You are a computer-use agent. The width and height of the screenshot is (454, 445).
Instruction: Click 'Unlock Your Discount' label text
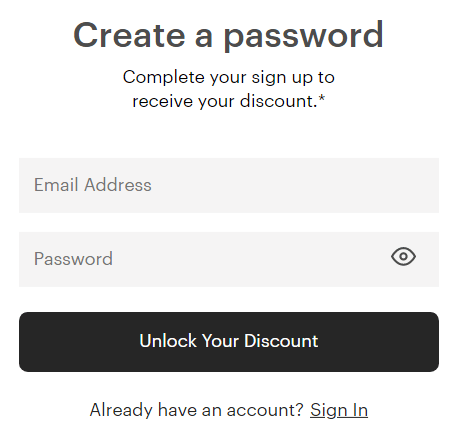tap(229, 341)
